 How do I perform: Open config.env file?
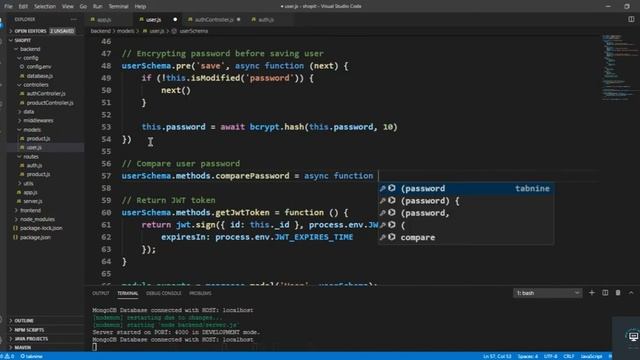tap(39, 67)
